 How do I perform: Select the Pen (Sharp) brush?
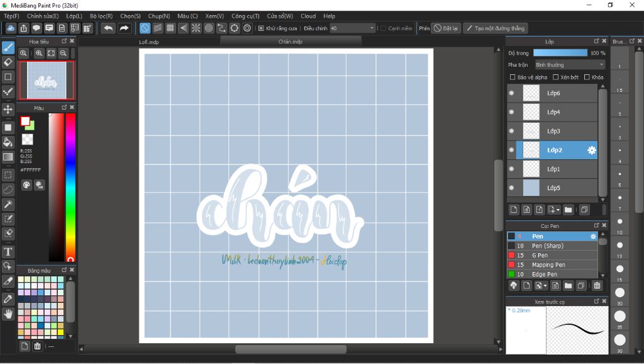tap(552, 246)
